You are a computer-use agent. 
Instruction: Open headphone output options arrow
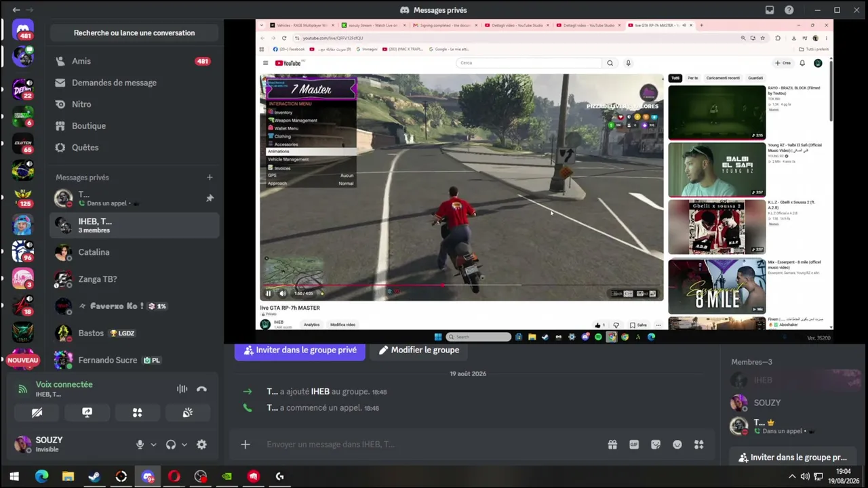(x=184, y=445)
